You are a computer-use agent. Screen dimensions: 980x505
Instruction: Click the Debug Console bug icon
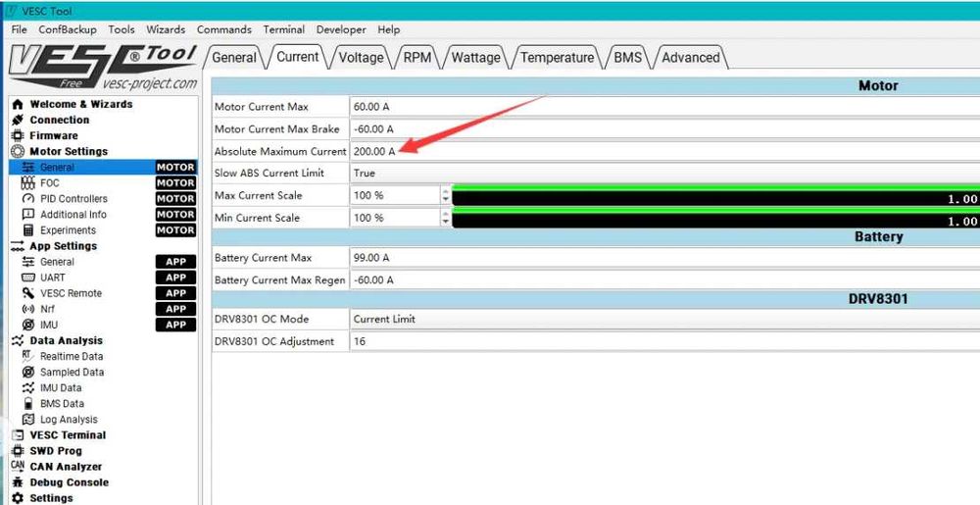point(18,482)
